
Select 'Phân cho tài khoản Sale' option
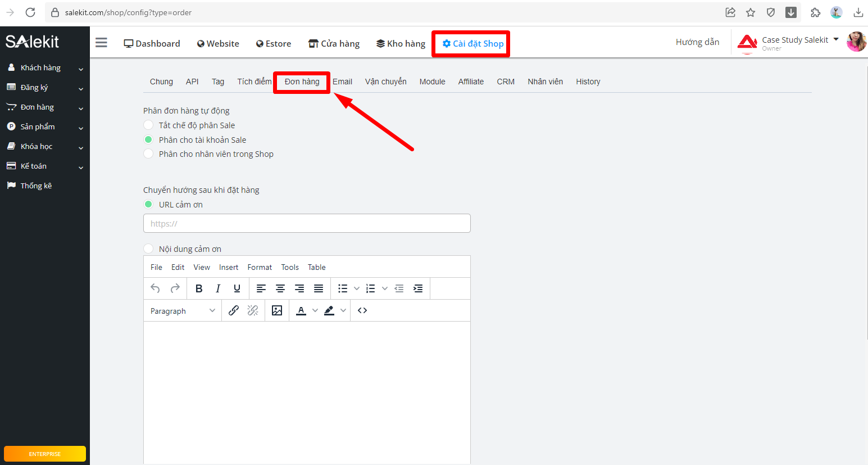[148, 139]
